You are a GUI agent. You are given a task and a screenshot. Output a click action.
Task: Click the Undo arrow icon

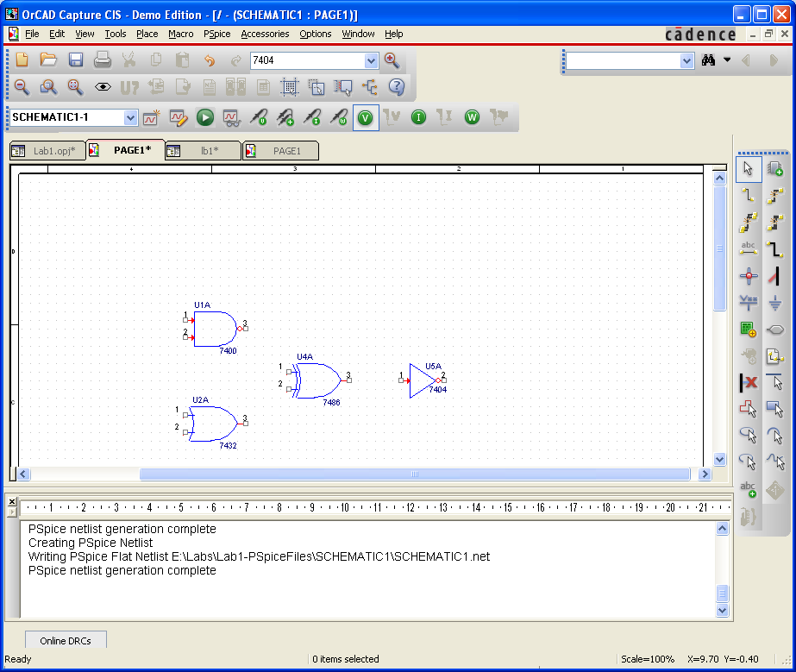click(x=209, y=60)
